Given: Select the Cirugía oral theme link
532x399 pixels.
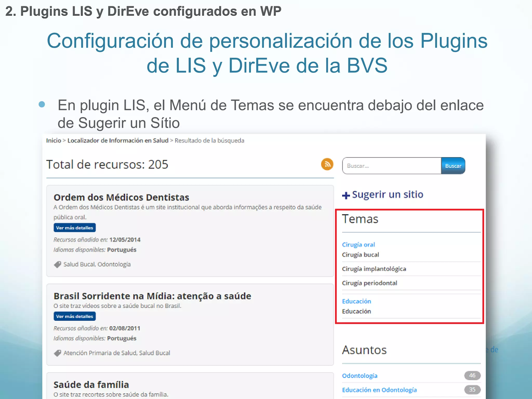Looking at the screenshot, I should pos(358,245).
